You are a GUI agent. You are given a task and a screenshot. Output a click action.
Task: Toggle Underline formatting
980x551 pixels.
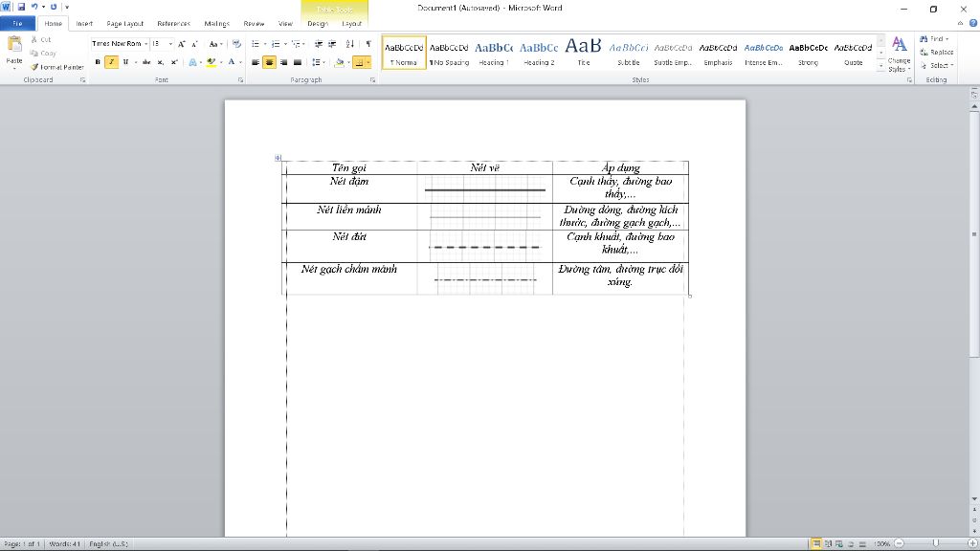[x=125, y=62]
